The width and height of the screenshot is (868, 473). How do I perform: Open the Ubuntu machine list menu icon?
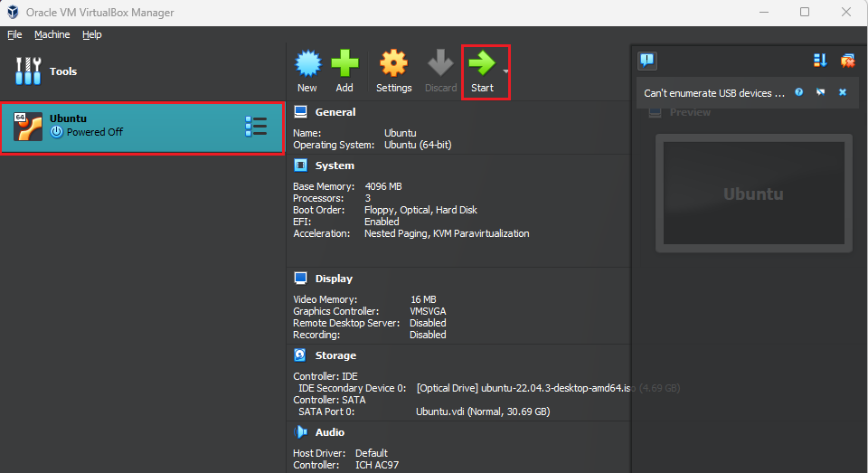[256, 127]
